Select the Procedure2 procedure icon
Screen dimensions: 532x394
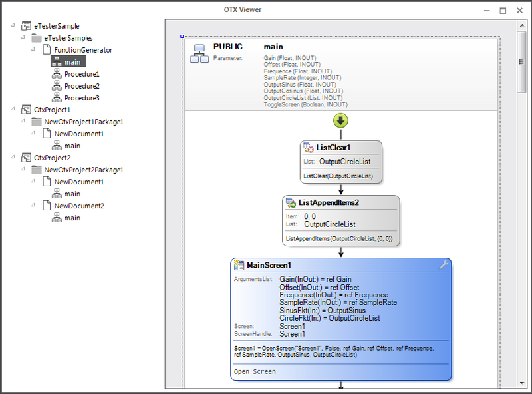point(57,86)
